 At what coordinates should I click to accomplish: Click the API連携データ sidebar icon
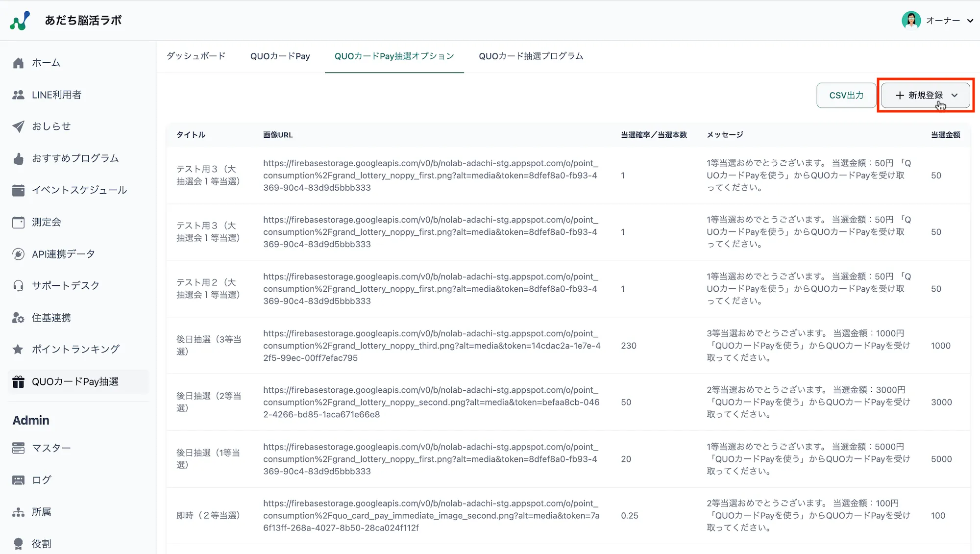pos(19,254)
